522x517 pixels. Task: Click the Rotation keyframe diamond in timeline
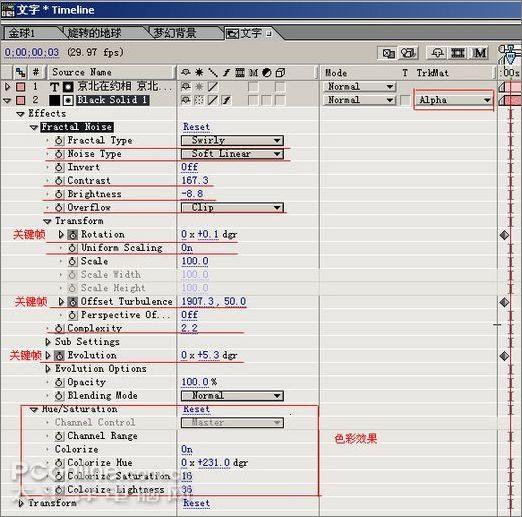[x=504, y=235]
